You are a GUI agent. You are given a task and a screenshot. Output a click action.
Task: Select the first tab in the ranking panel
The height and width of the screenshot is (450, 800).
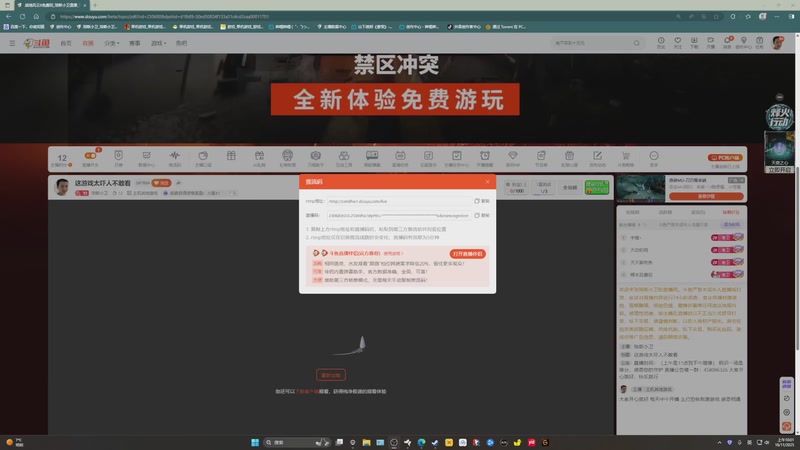tap(633, 212)
